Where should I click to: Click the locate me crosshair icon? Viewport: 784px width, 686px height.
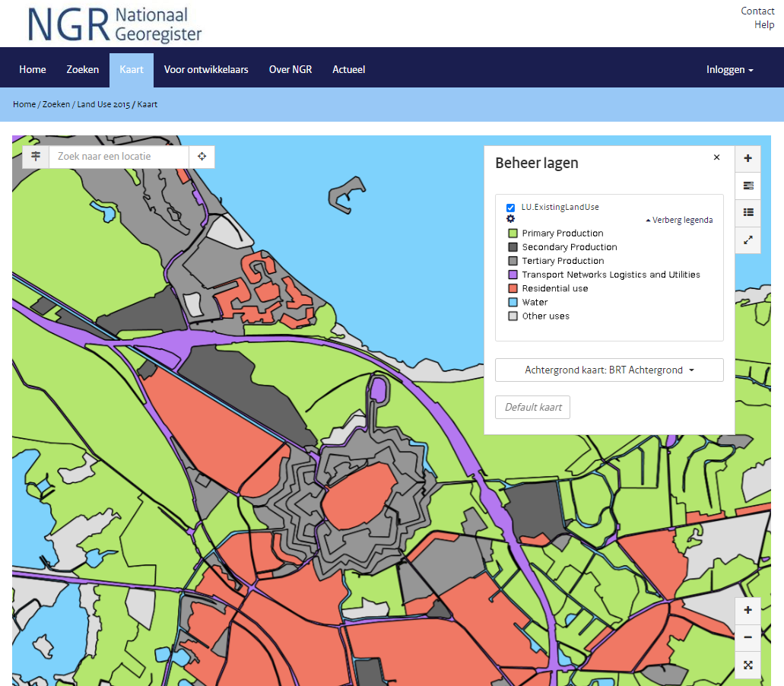click(x=202, y=157)
